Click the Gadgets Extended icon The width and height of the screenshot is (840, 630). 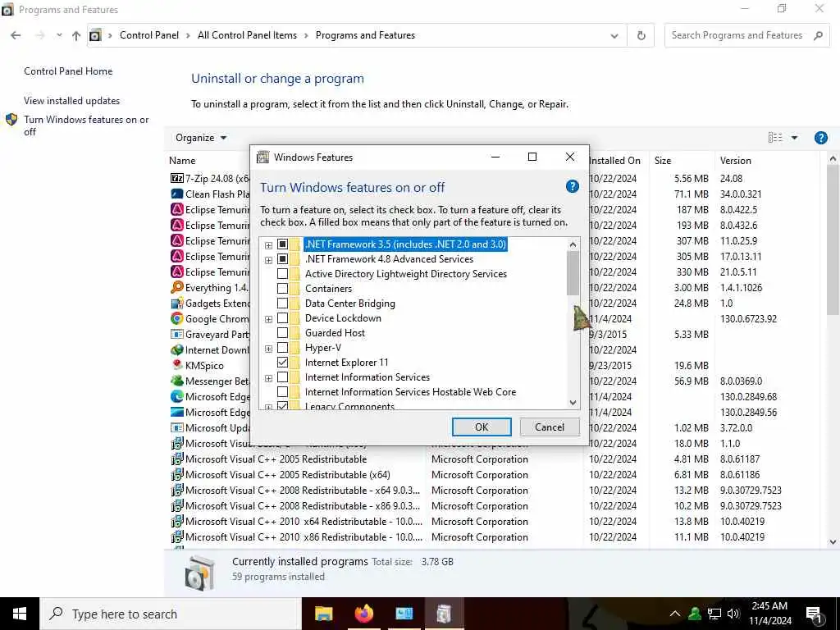click(x=177, y=304)
